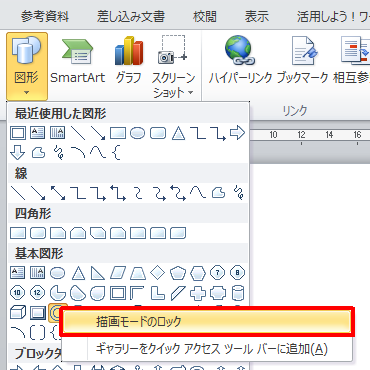Switch to the 差し込み文書 tab
Viewport: 370px width, 370px height.
click(x=131, y=16)
